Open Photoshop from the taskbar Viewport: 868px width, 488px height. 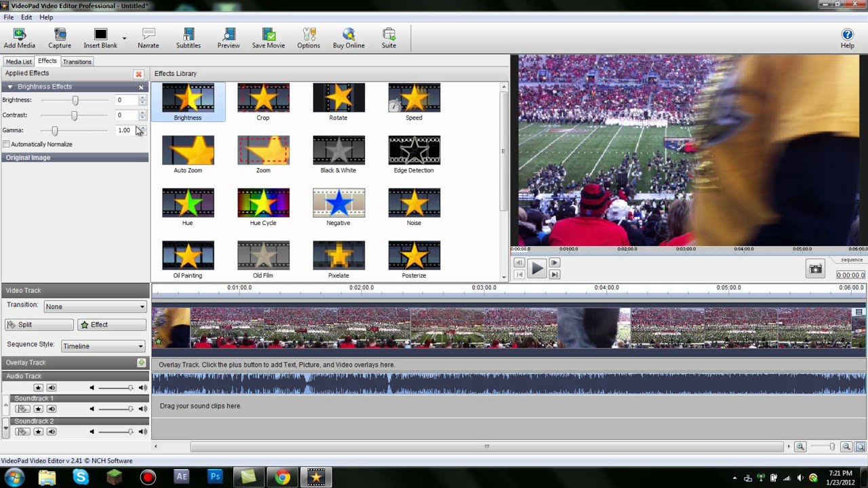click(216, 477)
